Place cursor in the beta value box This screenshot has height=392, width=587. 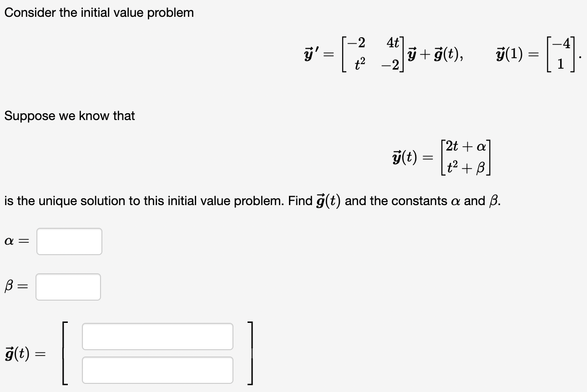pyautogui.click(x=68, y=286)
